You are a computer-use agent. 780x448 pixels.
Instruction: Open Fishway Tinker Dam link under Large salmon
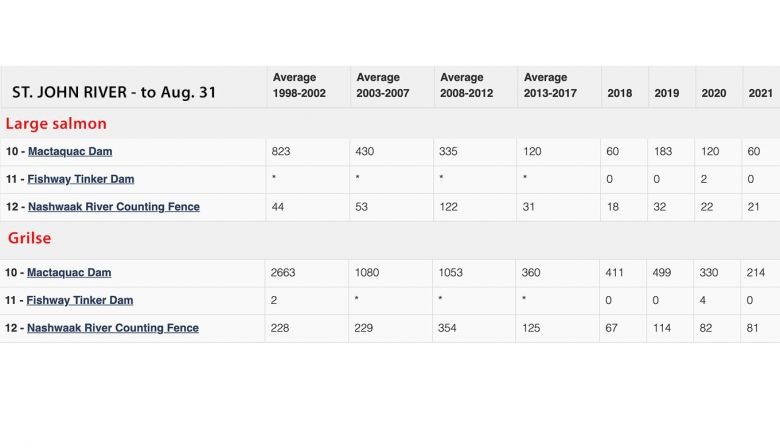tap(80, 179)
